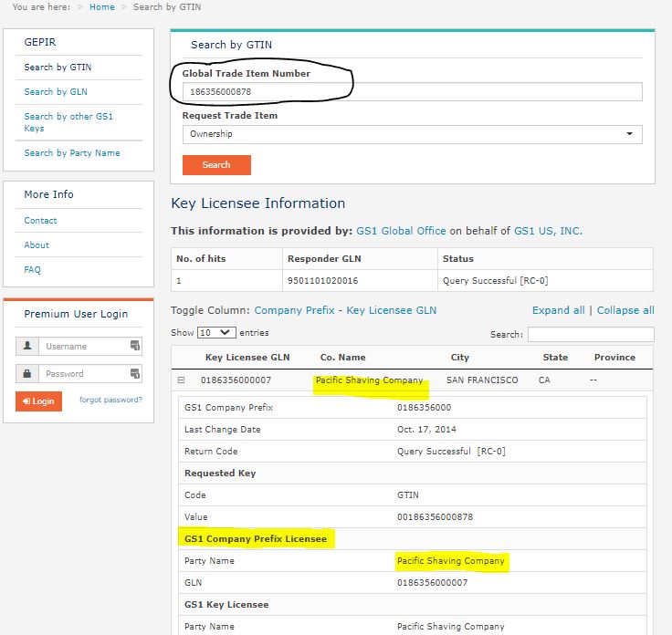Go to Home breadcrumb link

tap(102, 7)
